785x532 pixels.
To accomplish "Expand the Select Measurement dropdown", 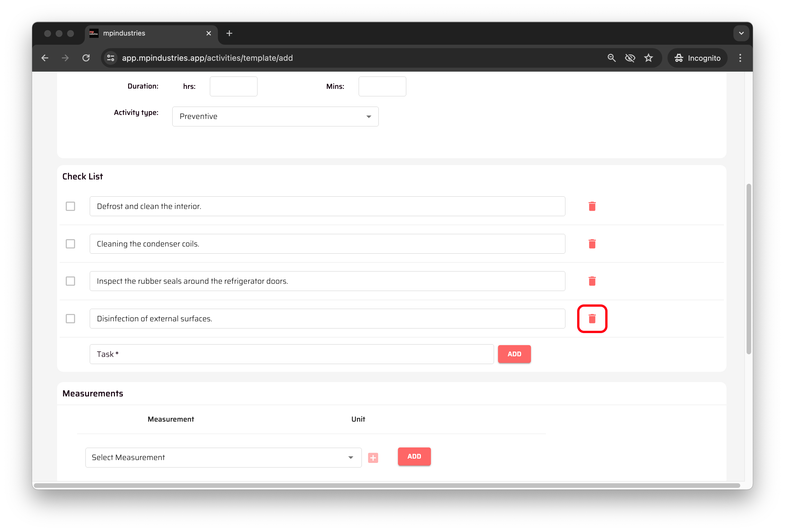I will (223, 458).
